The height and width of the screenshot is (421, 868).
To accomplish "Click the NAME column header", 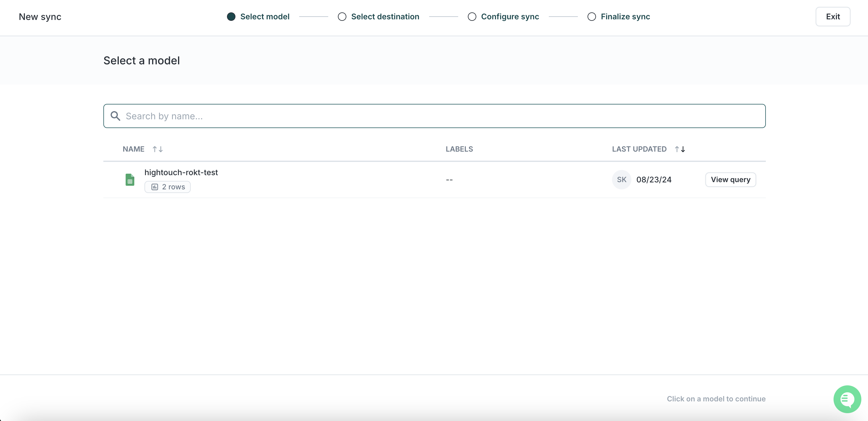I will (134, 149).
